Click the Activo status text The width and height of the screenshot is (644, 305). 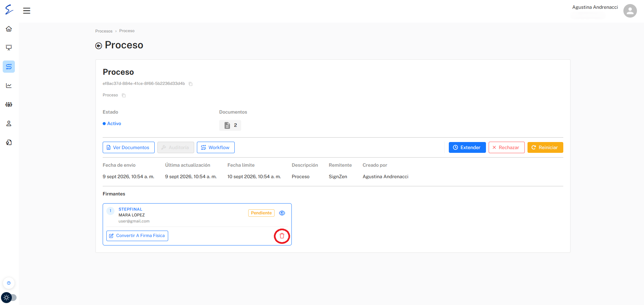[114, 124]
